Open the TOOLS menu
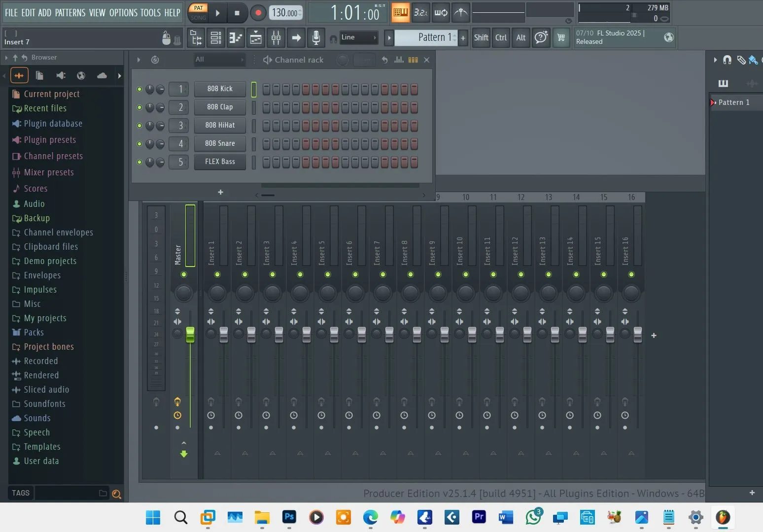Screen dimensions: 763x532 click(150, 12)
